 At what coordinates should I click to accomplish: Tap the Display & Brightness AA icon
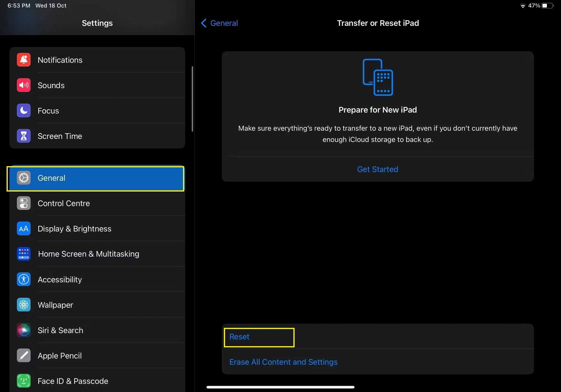point(24,229)
